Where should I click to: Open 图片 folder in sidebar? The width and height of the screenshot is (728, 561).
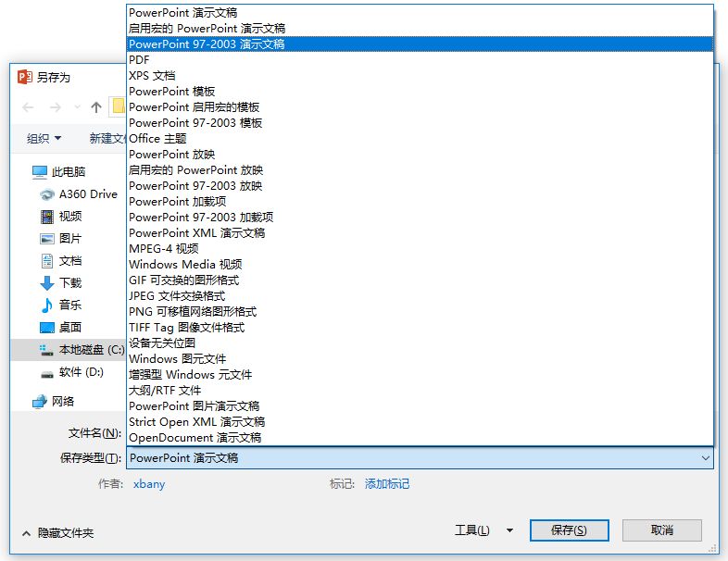coord(61,239)
